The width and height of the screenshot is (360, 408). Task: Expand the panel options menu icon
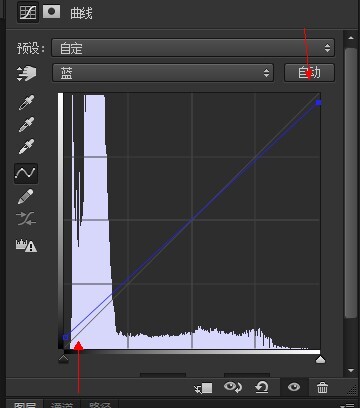pos(347,405)
